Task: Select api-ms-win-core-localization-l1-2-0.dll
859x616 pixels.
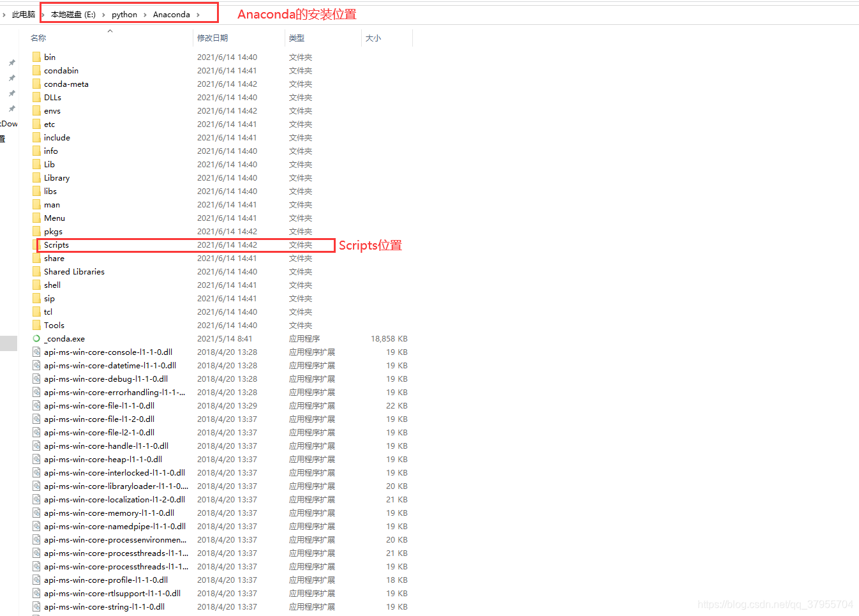Action: point(114,499)
